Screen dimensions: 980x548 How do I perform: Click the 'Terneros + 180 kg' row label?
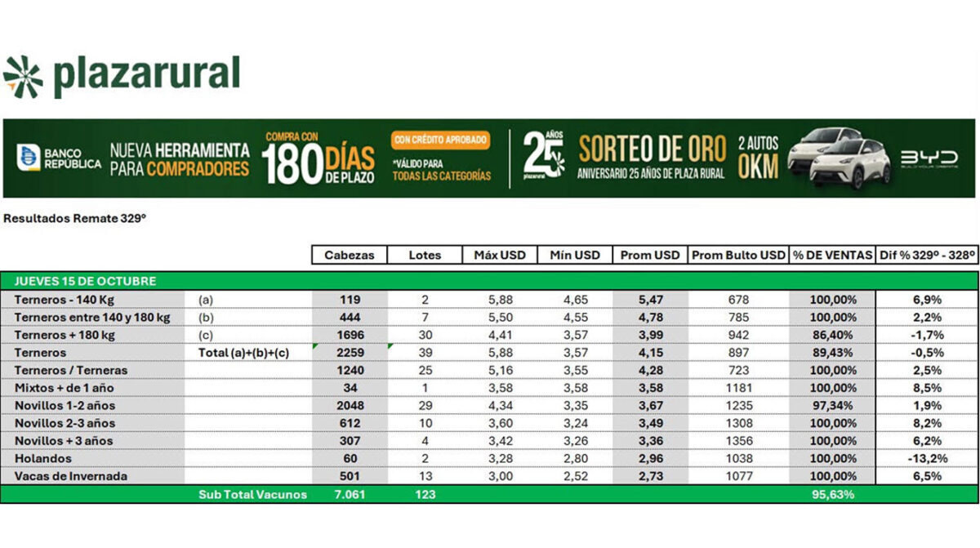click(x=65, y=335)
